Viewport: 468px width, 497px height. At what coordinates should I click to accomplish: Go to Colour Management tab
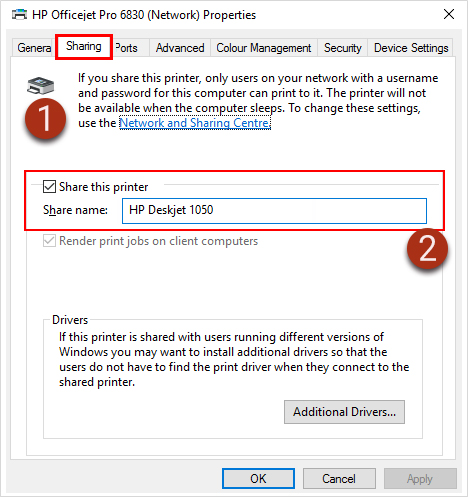tap(264, 48)
